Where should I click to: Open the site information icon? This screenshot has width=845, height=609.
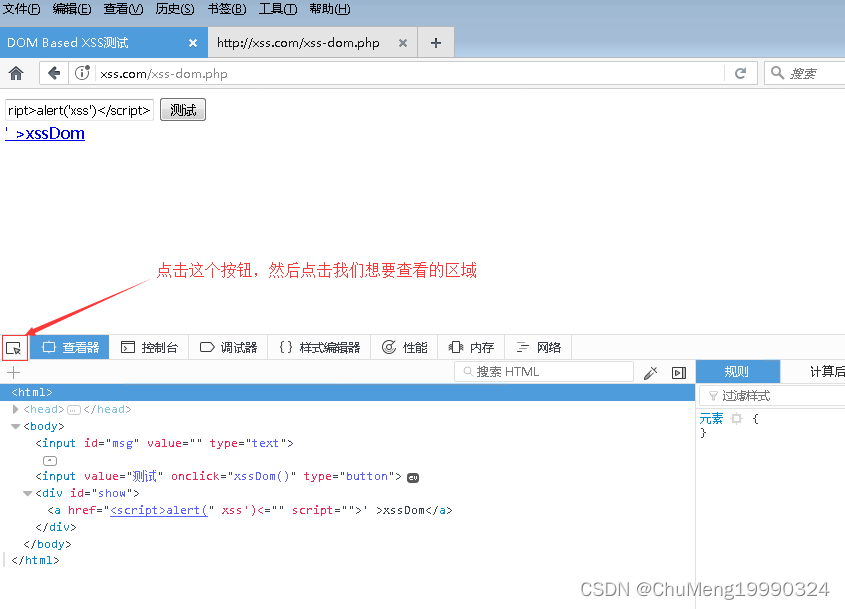point(82,73)
